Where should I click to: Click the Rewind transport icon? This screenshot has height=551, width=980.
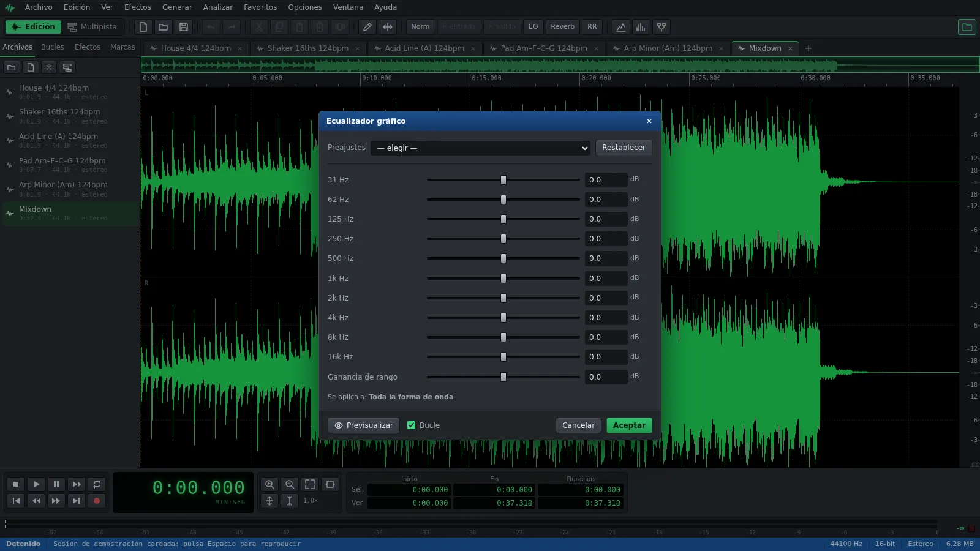[x=37, y=501]
